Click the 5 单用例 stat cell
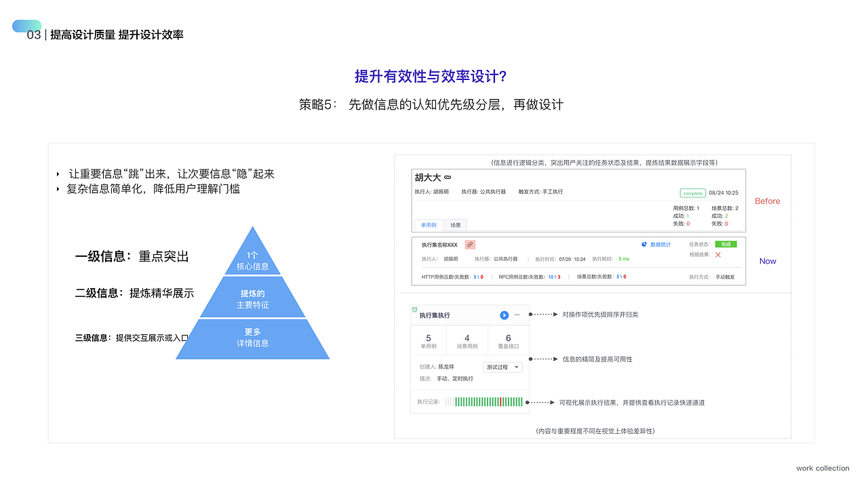The width and height of the screenshot is (868, 488). [429, 342]
